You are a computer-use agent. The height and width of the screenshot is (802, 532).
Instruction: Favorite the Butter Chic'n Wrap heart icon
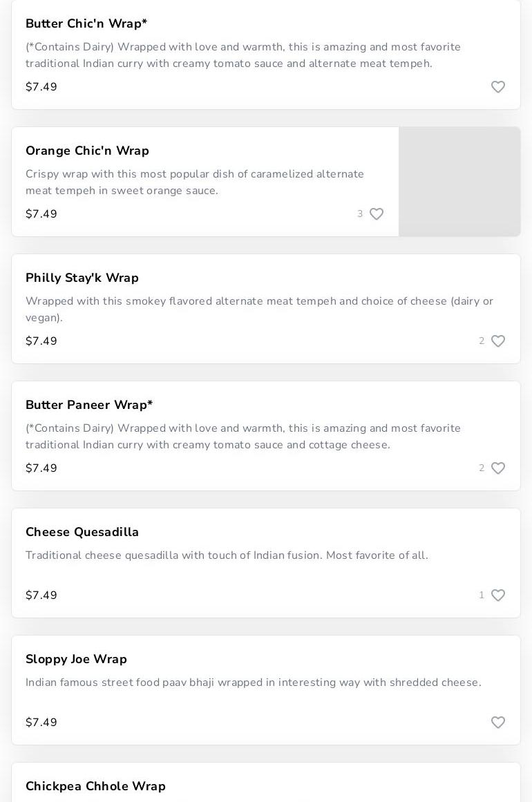498,87
